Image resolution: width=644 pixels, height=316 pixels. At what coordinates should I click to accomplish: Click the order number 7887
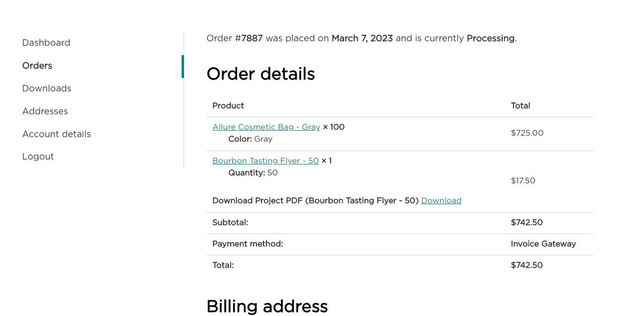tap(252, 38)
